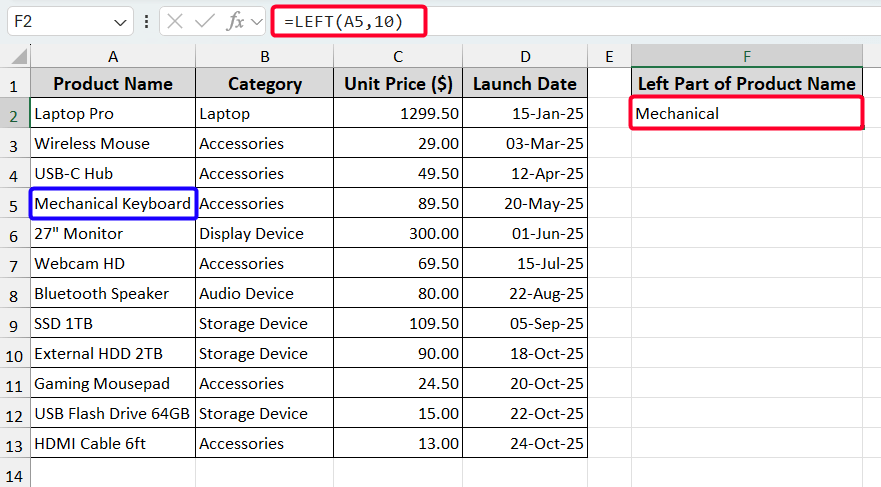Screen dimensions: 881x487
Task: Click the Display Device category cell
Action: coord(265,233)
